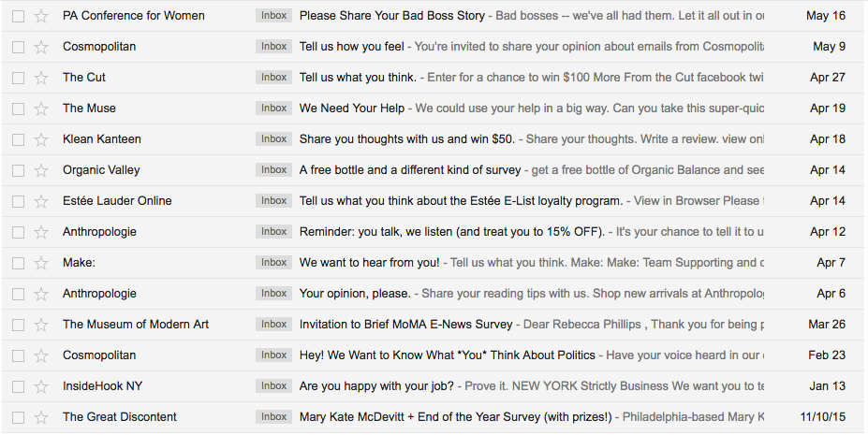868x435 pixels.
Task: Star the PA Conference for Women email
Action: click(x=41, y=16)
